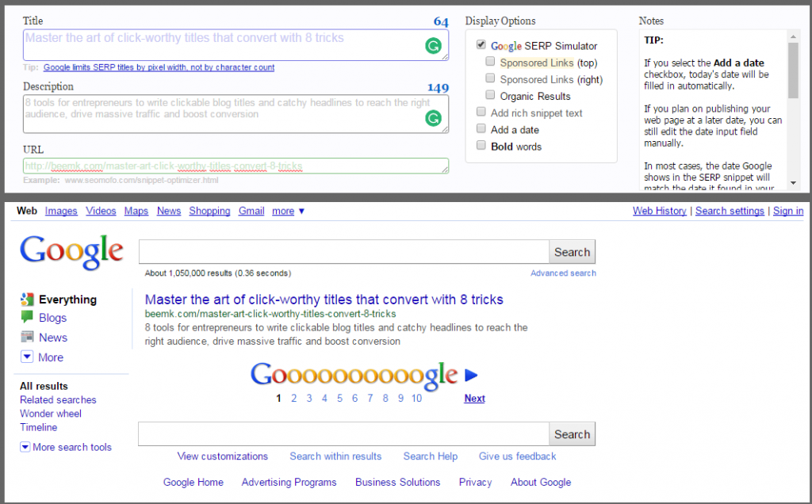Enable Sponsored Links (right) checkbox

(x=490, y=78)
